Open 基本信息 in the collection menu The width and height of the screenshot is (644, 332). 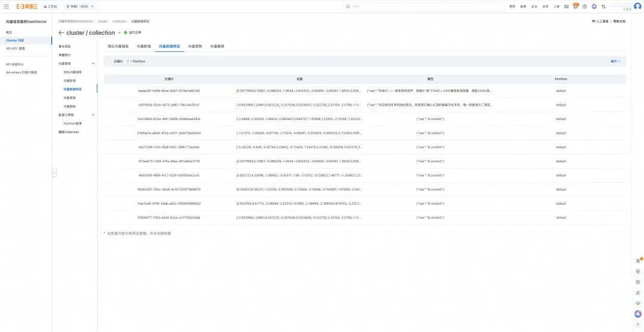[x=64, y=47]
